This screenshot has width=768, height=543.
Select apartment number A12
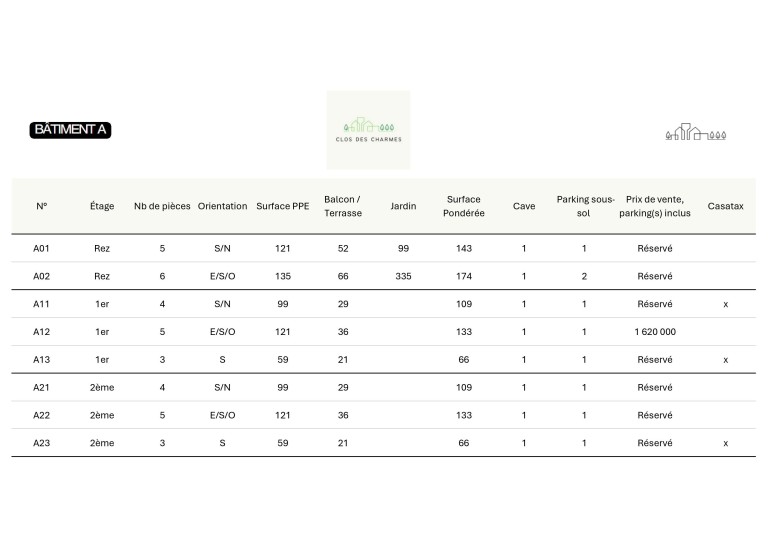click(41, 332)
